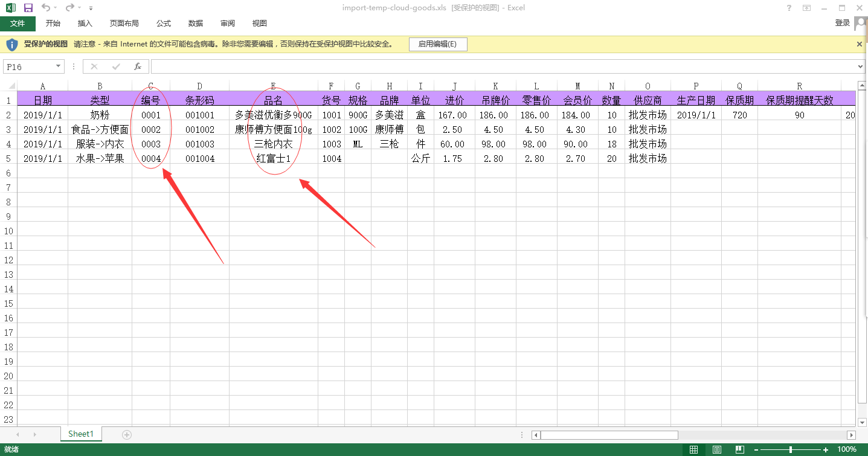Select the cell with 三枪内衣

coord(274,144)
